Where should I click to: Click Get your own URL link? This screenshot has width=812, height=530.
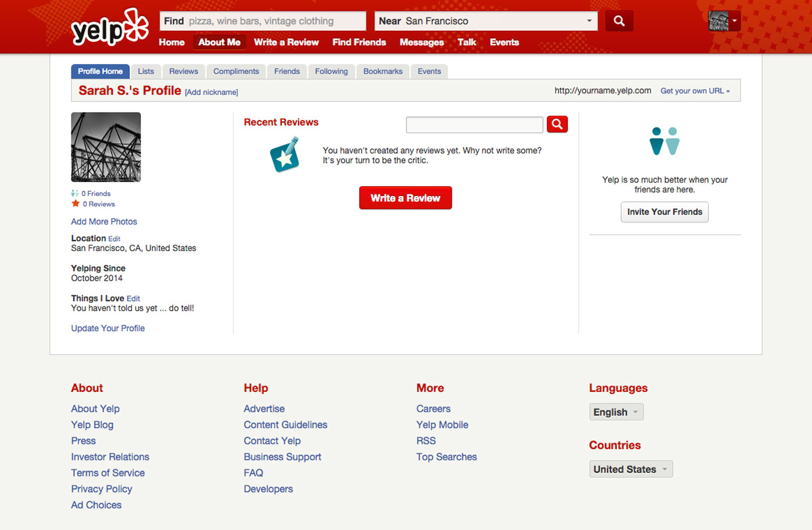[x=695, y=91]
